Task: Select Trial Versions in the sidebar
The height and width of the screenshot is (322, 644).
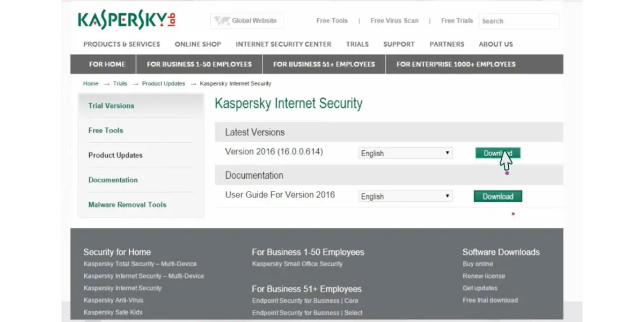Action: pos(111,106)
